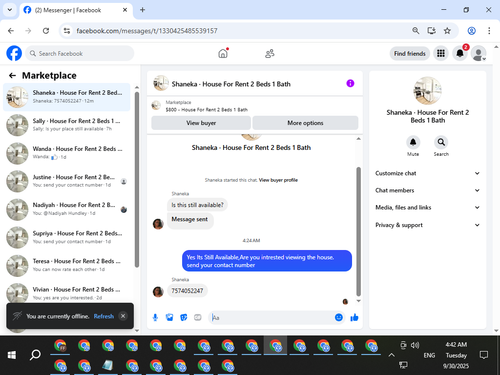
Task: Open the Wanda House For Rent conversation
Action: click(67, 153)
